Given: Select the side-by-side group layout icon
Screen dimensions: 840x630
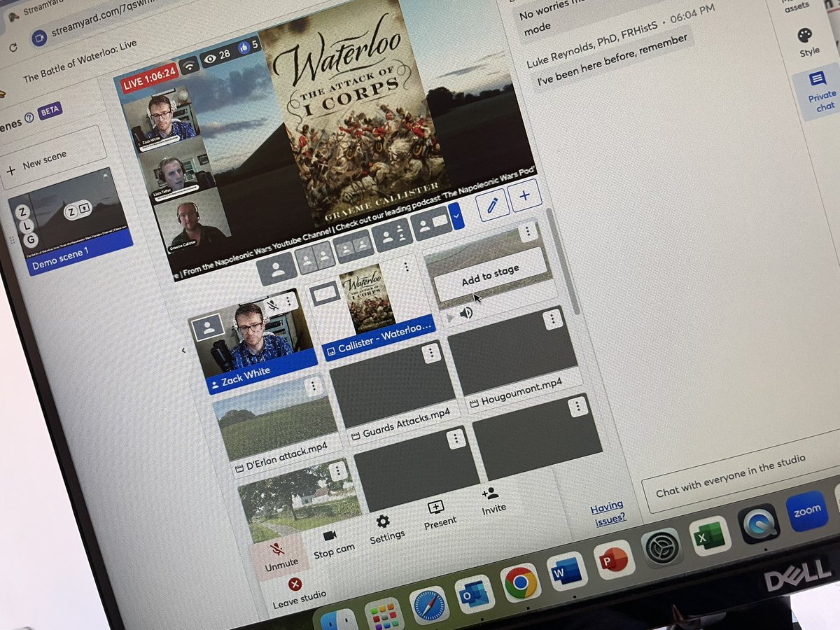Looking at the screenshot, I should click(x=353, y=247).
